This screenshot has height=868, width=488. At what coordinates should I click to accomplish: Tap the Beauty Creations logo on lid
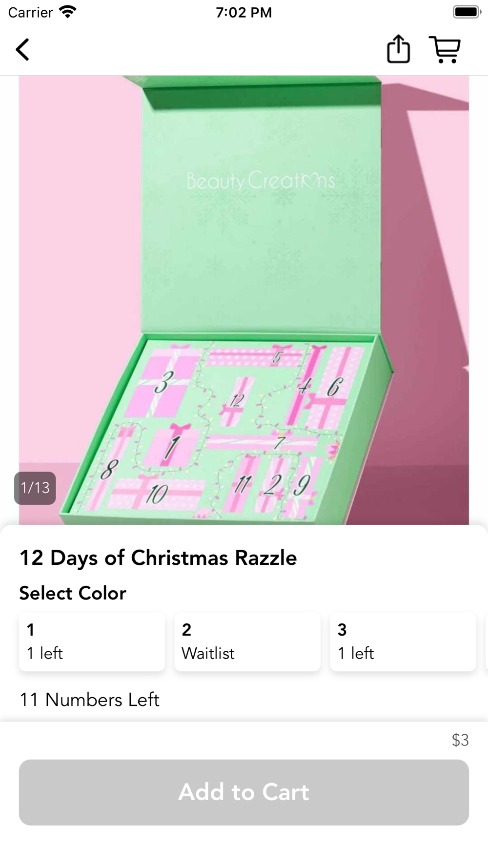click(x=261, y=181)
